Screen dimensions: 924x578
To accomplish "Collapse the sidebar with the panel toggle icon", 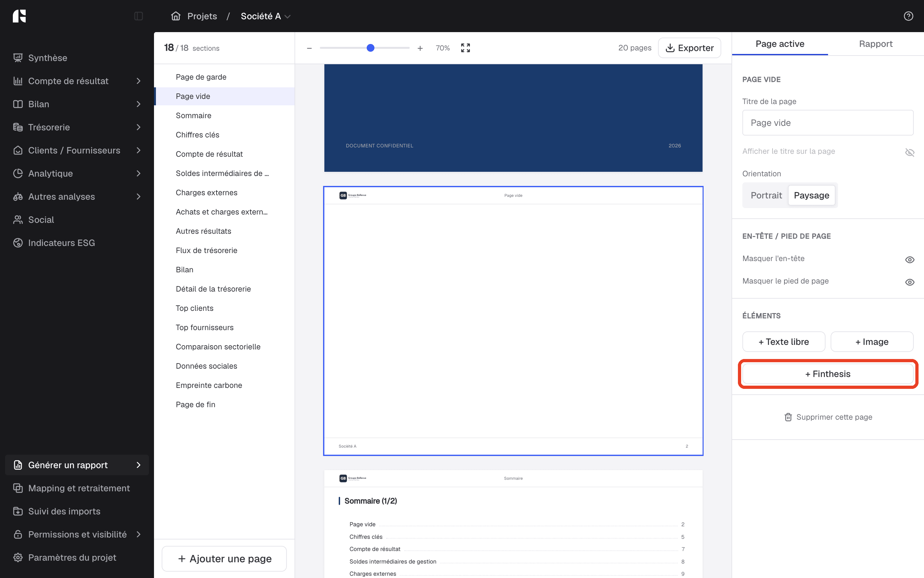I will 139,16.
